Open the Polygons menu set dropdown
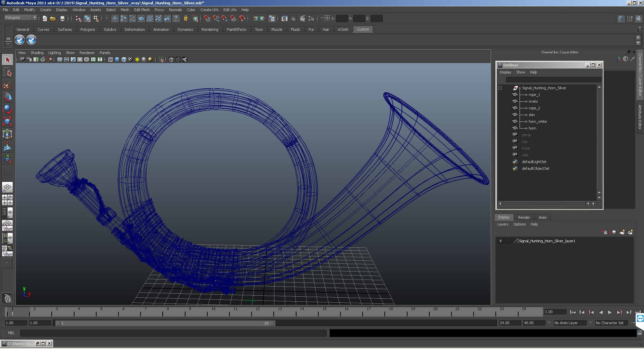Viewport: 644px width, 349px height. click(20, 17)
